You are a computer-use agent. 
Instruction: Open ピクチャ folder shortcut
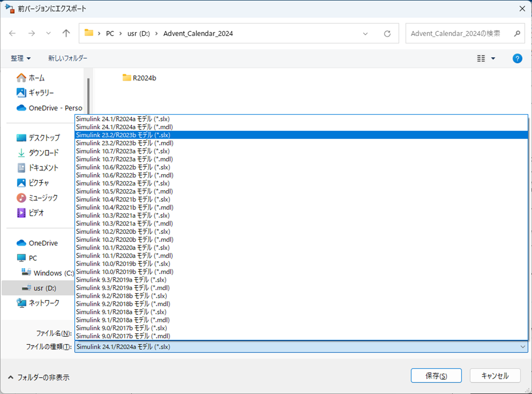pos(33,183)
